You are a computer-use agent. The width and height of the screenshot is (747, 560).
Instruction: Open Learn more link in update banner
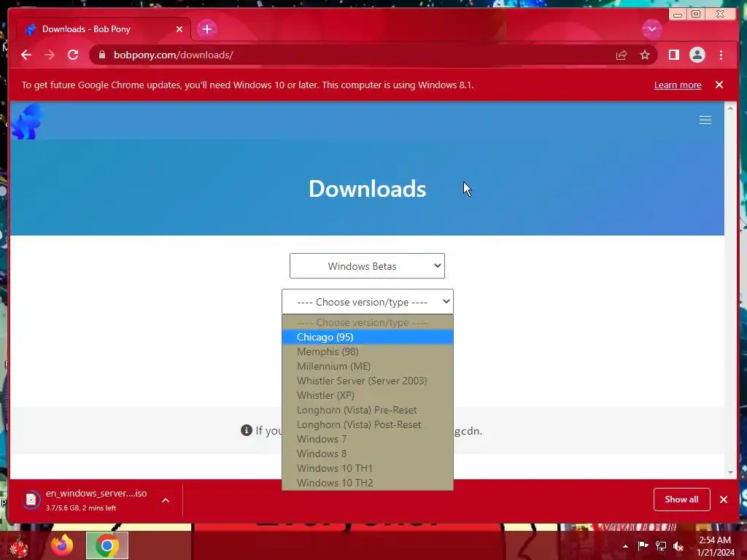point(678,85)
